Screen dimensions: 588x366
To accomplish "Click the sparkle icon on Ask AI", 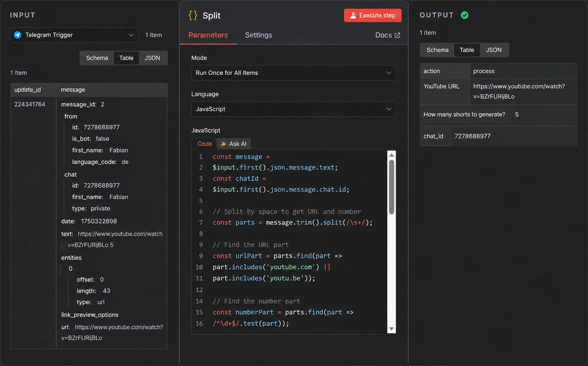I will coord(223,144).
